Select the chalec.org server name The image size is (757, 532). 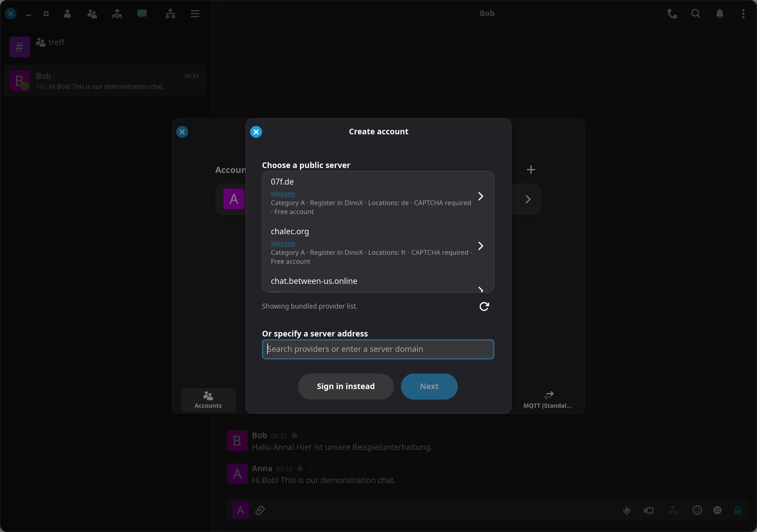[290, 231]
